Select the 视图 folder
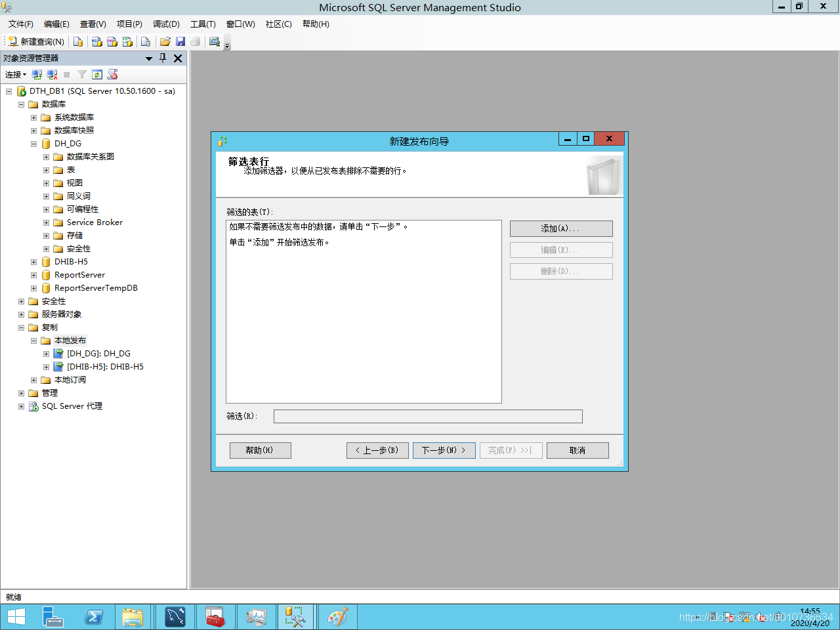The image size is (840, 630). (75, 183)
